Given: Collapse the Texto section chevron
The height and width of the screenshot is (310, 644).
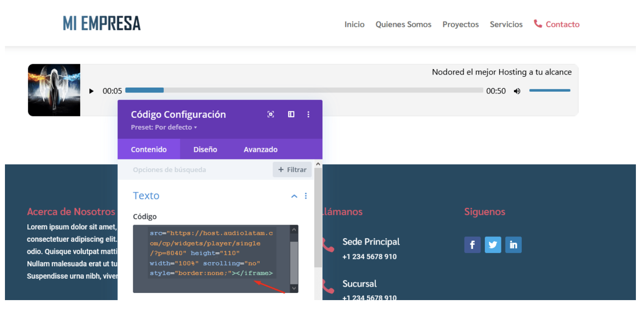Looking at the screenshot, I should (x=294, y=196).
